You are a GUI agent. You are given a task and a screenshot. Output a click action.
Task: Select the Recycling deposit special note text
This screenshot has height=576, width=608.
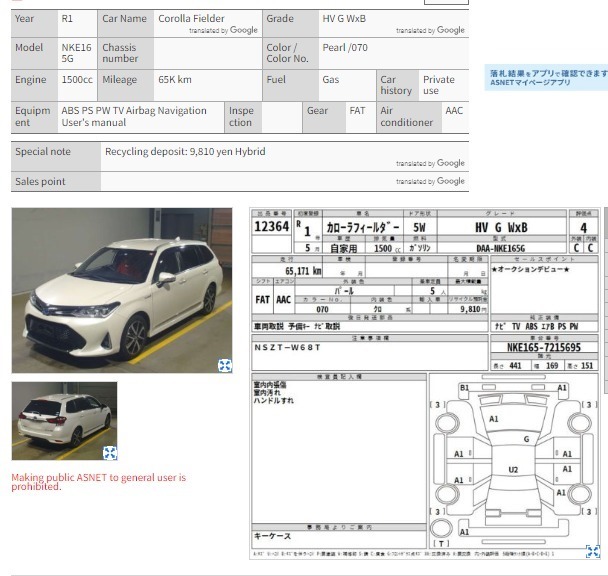(184, 151)
